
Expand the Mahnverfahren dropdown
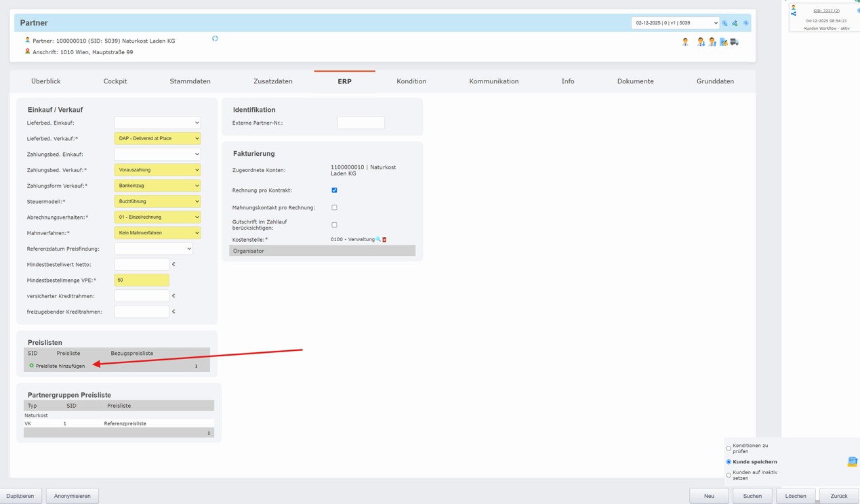tap(157, 233)
